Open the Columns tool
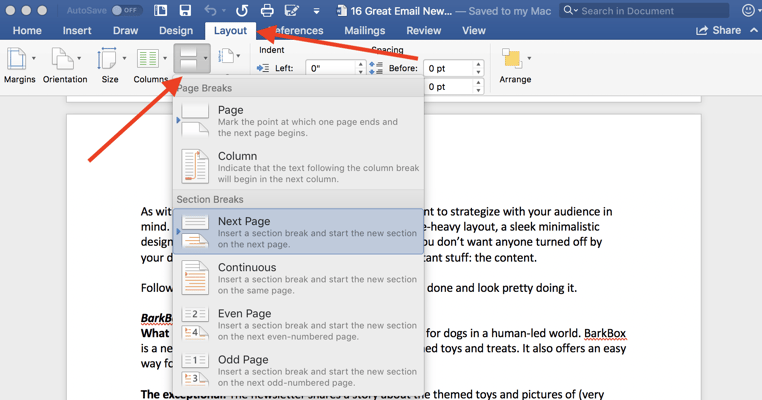 [151, 66]
